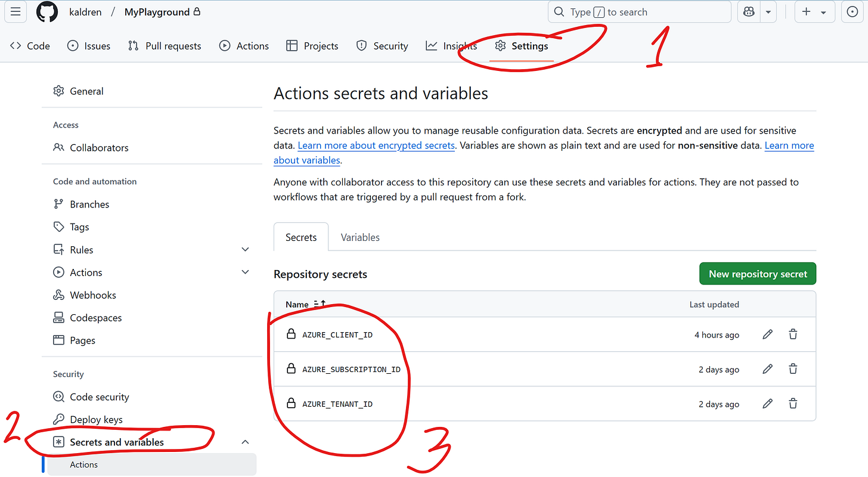Click the GitHub logo icon
Image resolution: width=868 pixels, height=477 pixels.
(x=47, y=12)
